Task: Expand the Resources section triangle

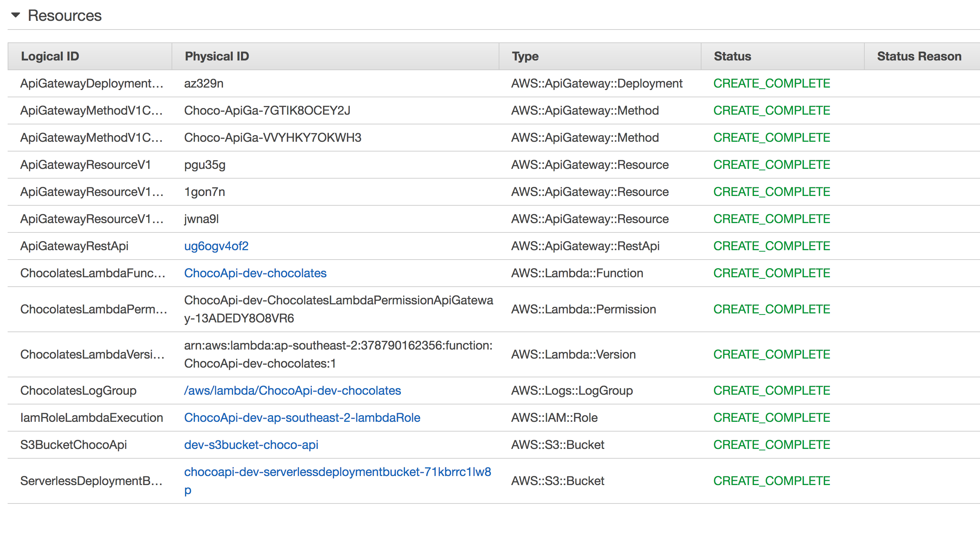Action: click(15, 15)
